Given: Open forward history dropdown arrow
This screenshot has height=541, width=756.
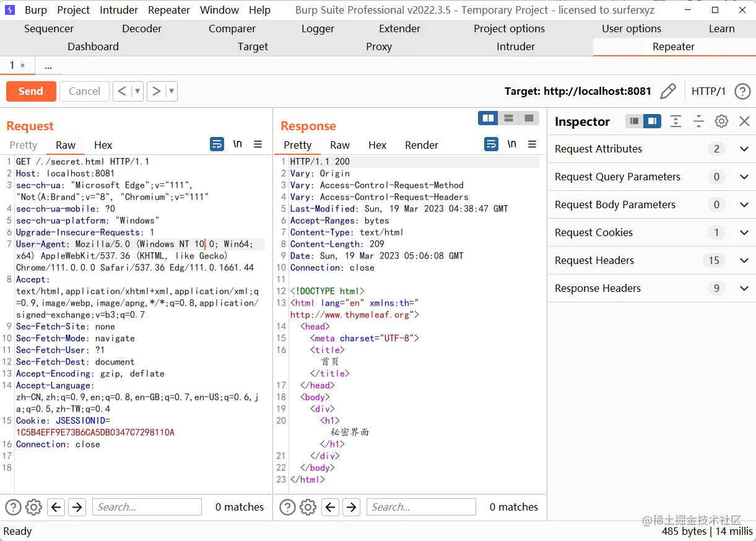Looking at the screenshot, I should (x=172, y=91).
